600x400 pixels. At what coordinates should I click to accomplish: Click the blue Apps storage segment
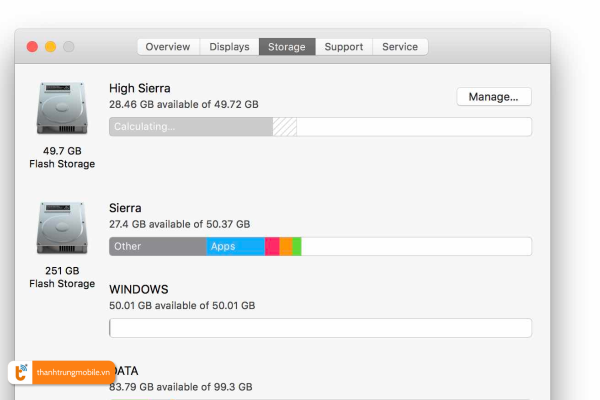pyautogui.click(x=236, y=246)
